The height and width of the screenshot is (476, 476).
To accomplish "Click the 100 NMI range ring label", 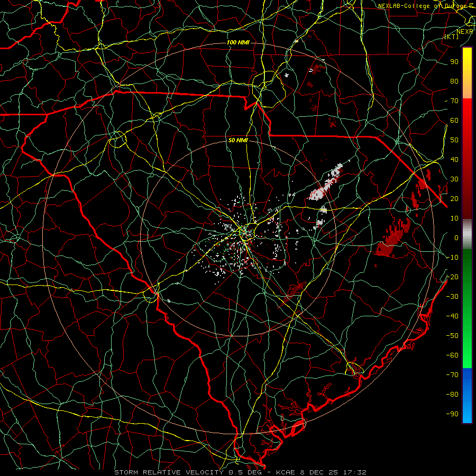I will [238, 42].
